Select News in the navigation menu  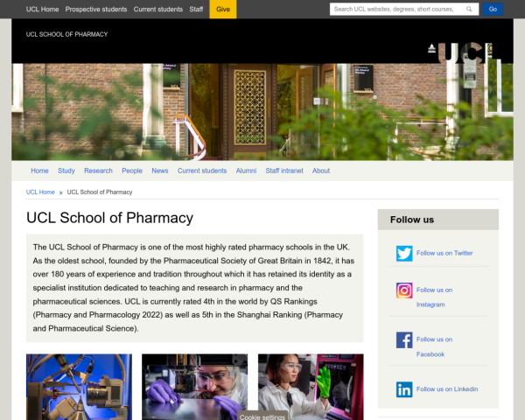tap(160, 171)
